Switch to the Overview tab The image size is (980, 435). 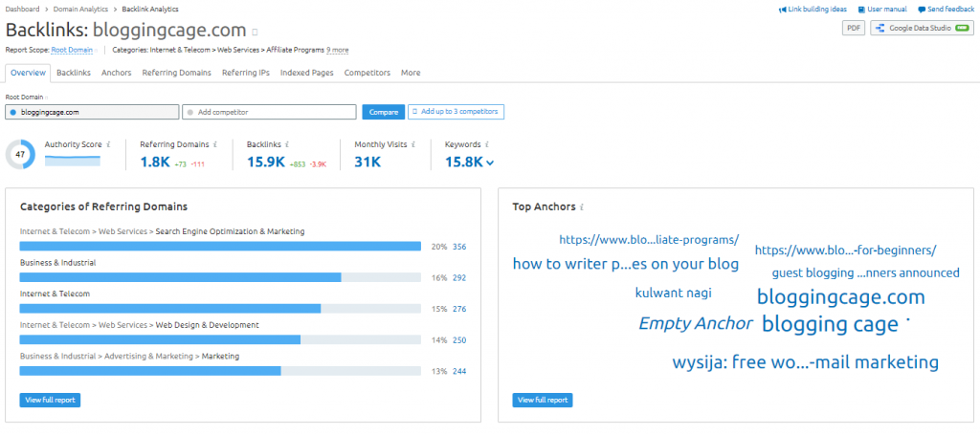[28, 73]
